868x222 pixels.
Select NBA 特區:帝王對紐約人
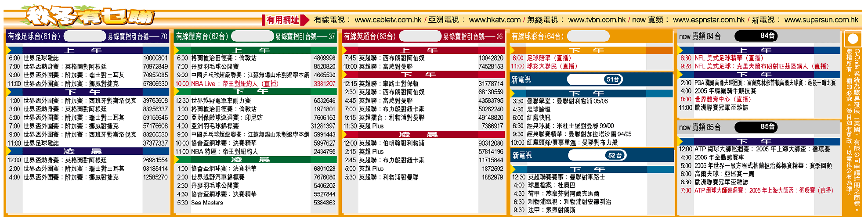tap(224, 151)
